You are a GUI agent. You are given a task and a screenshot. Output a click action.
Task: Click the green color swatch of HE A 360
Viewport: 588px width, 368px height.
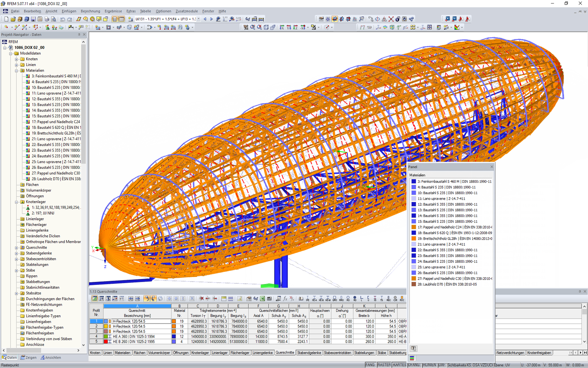[106, 336]
